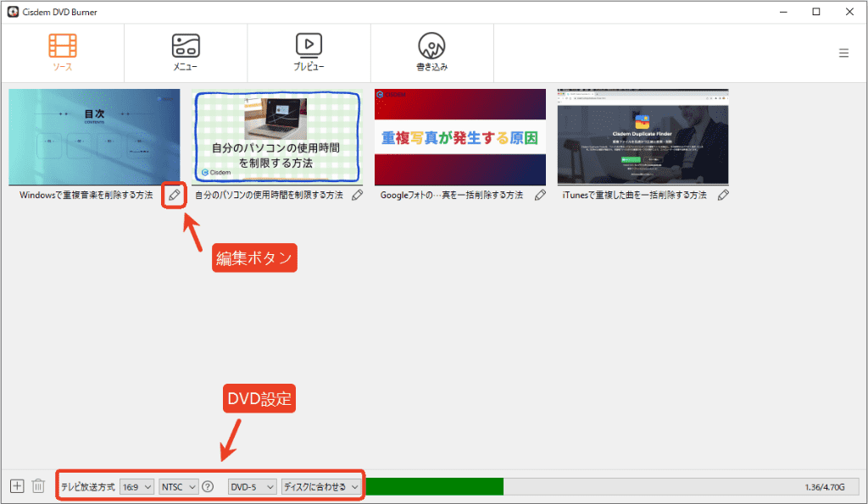Image resolution: width=868 pixels, height=504 pixels.
Task: Select the 目次 Windows video thumbnail
Action: click(94, 136)
